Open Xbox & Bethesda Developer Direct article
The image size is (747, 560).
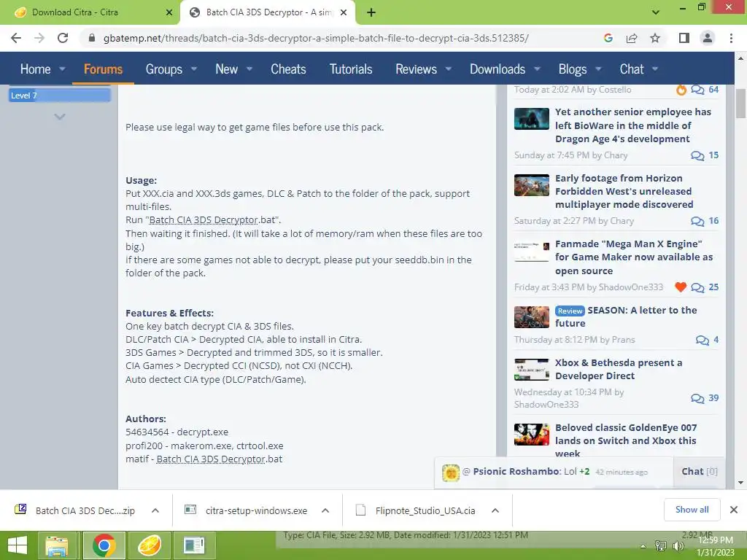tap(619, 369)
